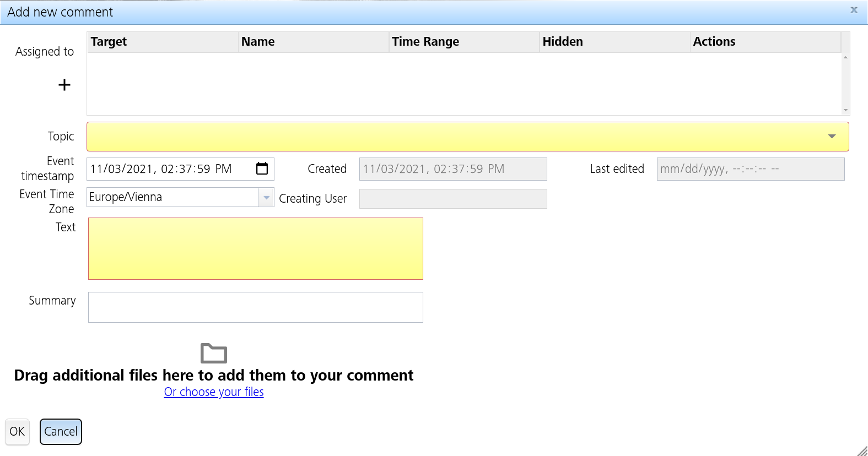Click the Last edited date field
Viewport: 868px width, 456px height.
(751, 169)
